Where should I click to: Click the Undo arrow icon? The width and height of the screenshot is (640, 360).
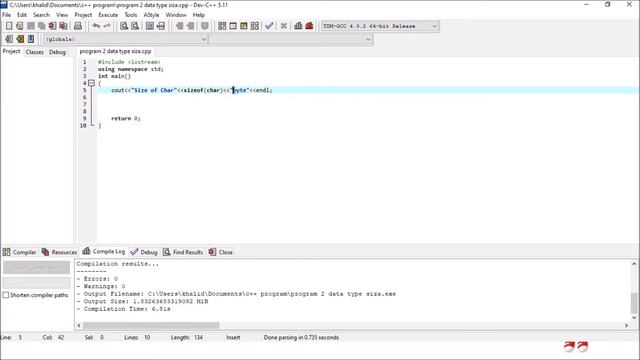96,26
